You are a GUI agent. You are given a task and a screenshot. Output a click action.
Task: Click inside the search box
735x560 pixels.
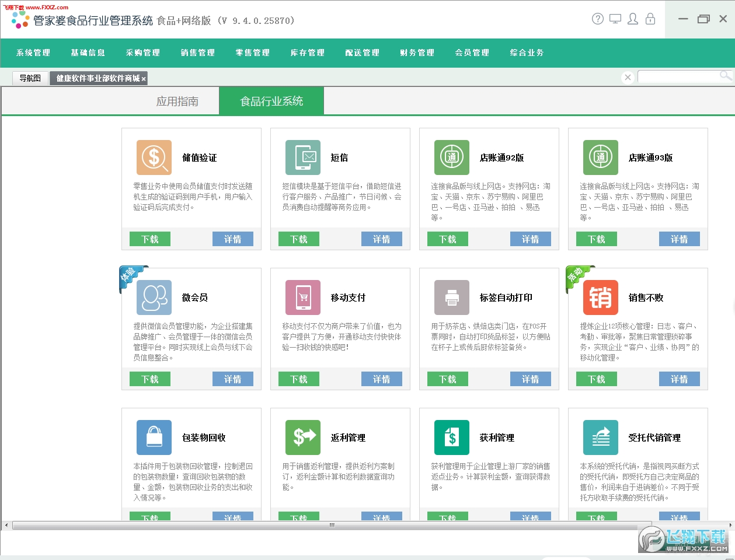coord(683,76)
